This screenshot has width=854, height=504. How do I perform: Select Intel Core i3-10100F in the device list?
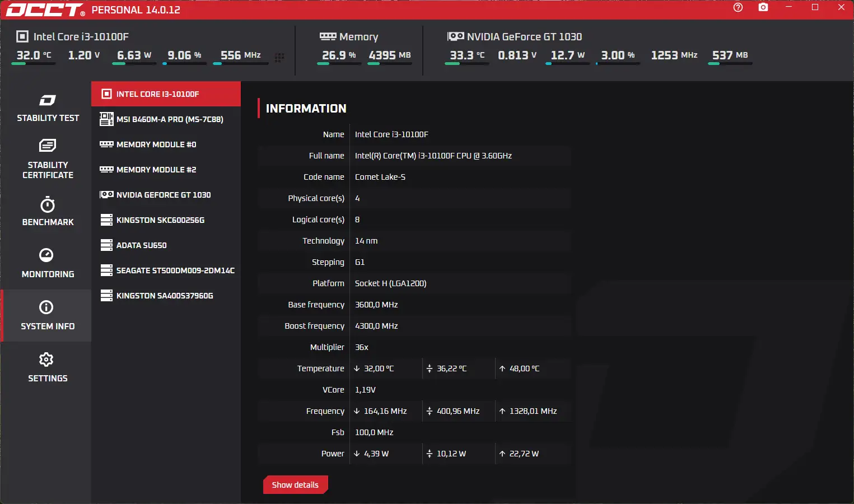pos(166,94)
